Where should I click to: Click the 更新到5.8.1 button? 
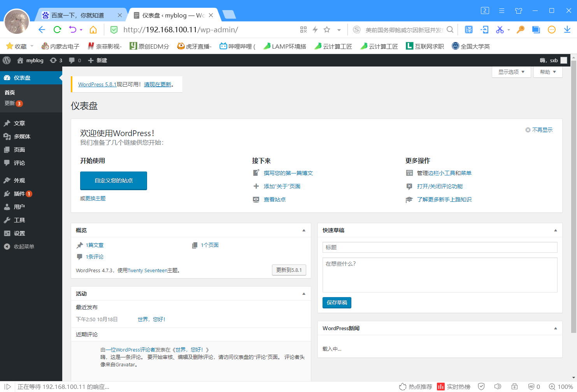click(x=289, y=270)
